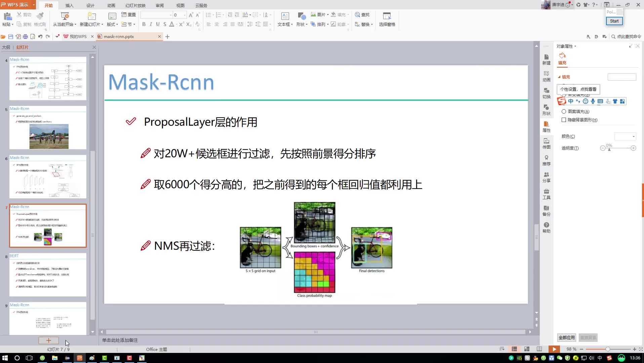Open 对象属性 panel dropdown

coord(575,46)
